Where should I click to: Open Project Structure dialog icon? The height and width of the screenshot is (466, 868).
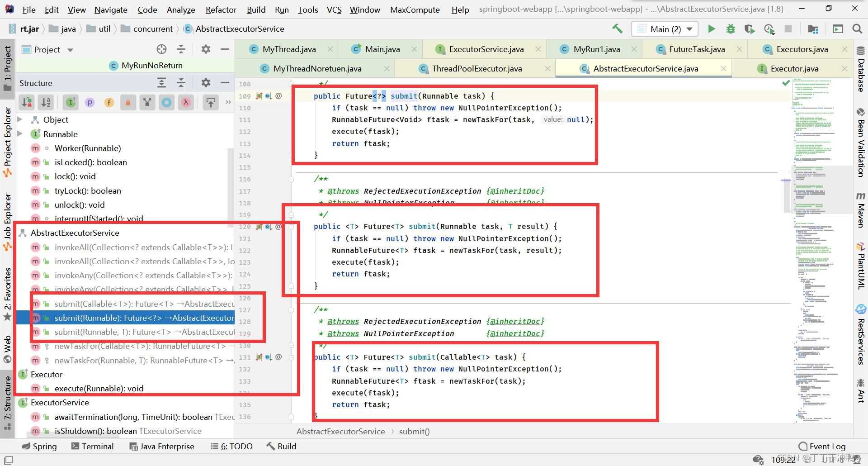[x=812, y=29]
